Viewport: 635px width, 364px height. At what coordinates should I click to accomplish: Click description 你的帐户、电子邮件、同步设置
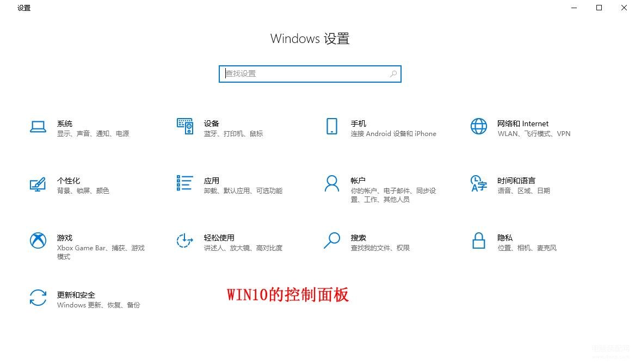[x=393, y=195]
